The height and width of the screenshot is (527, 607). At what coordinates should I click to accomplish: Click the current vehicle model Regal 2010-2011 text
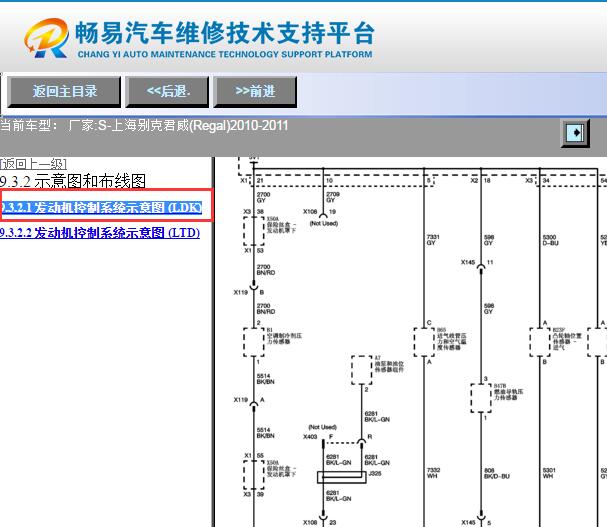[x=144, y=125]
